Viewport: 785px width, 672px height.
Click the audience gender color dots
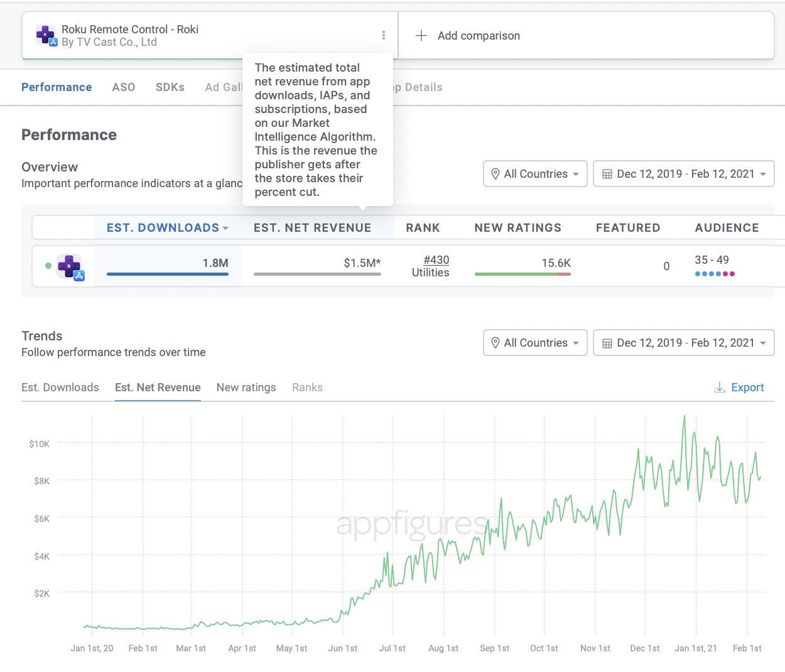[x=715, y=274]
